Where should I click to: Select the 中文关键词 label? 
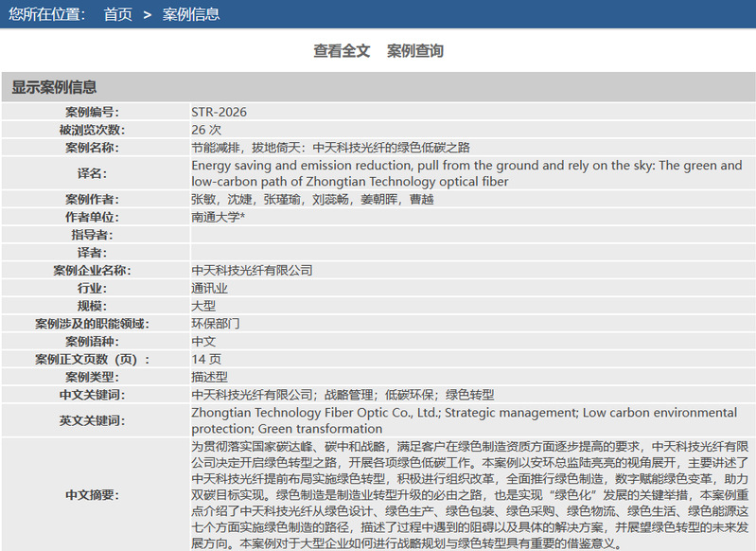92,395
